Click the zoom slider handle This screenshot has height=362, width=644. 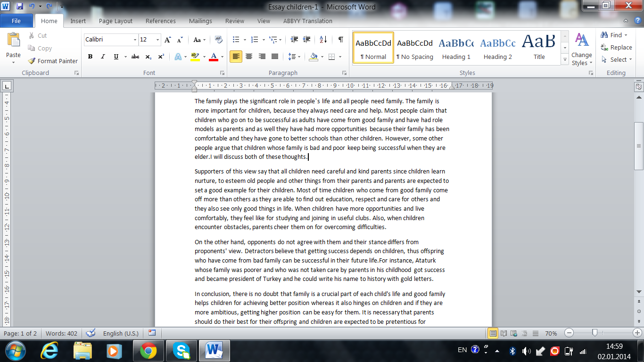click(594, 333)
